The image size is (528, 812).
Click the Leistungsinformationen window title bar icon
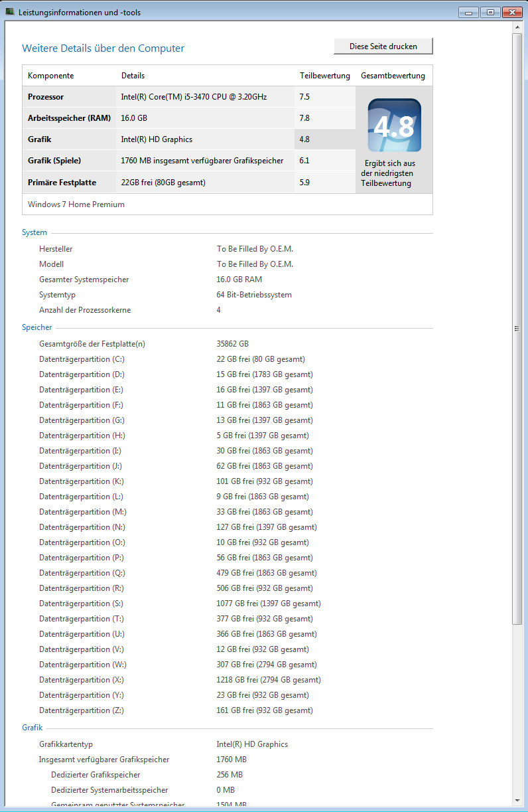point(10,12)
